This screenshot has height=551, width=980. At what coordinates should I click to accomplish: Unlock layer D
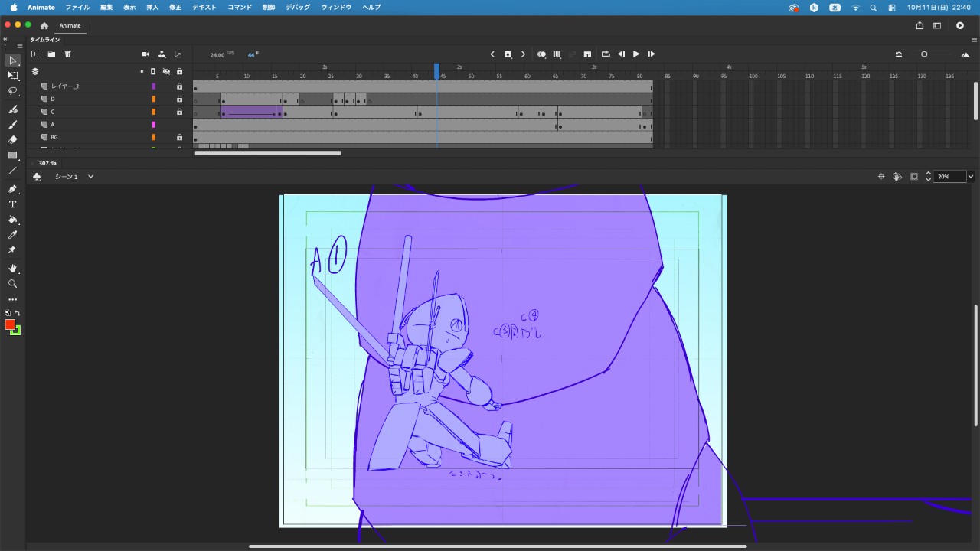[x=179, y=99]
